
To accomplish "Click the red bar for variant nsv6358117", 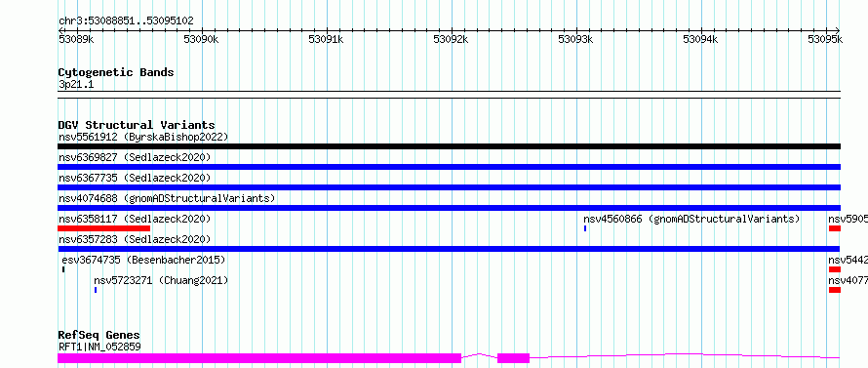I will (104, 228).
